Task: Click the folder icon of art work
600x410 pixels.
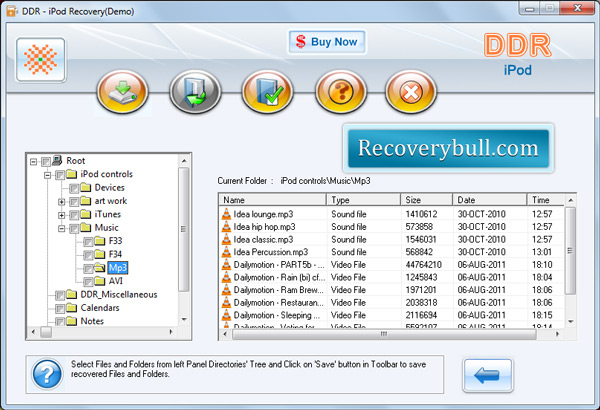Action: 86,201
